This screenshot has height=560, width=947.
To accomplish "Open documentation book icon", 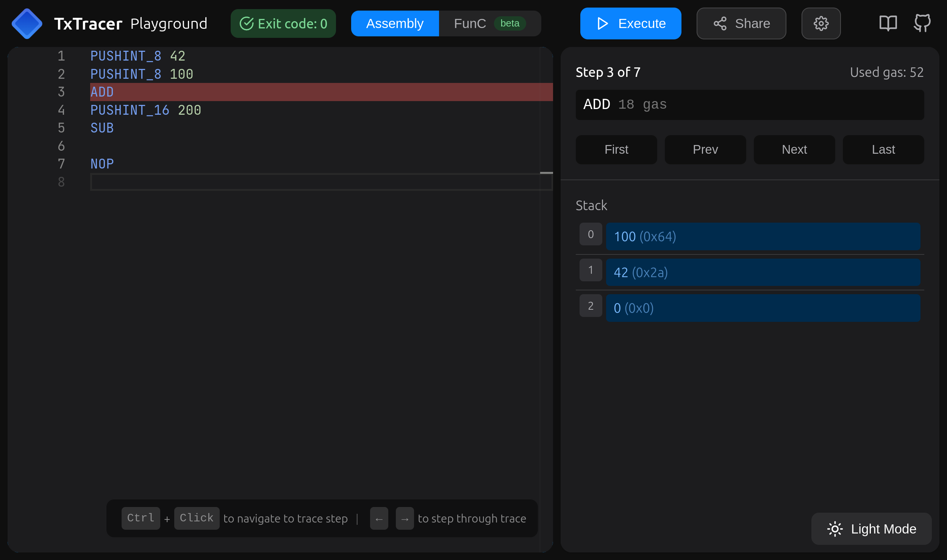I will pyautogui.click(x=888, y=23).
